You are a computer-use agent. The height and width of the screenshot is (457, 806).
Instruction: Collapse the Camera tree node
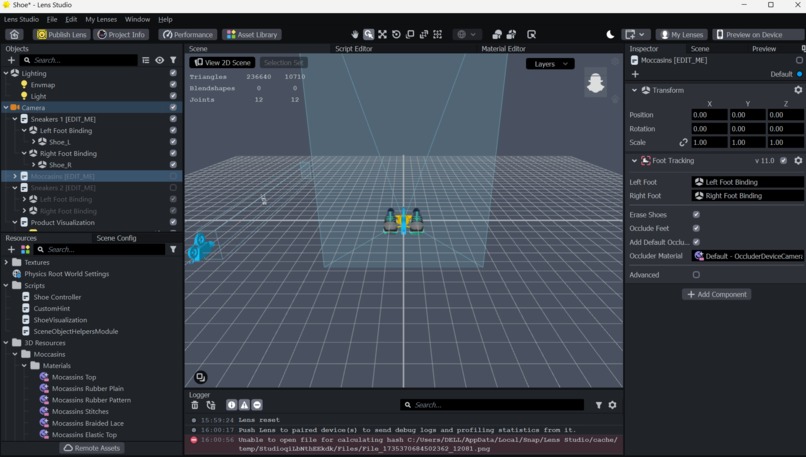point(6,107)
